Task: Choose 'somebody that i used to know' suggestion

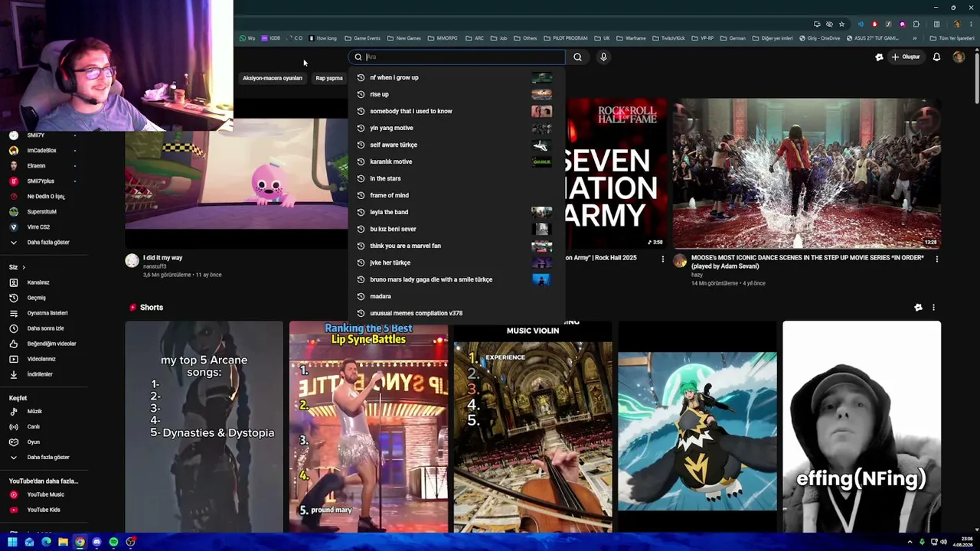Action: (x=456, y=111)
